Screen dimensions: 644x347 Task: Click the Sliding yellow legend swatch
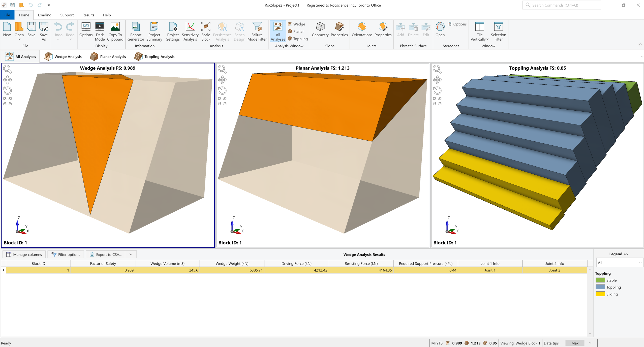point(600,294)
